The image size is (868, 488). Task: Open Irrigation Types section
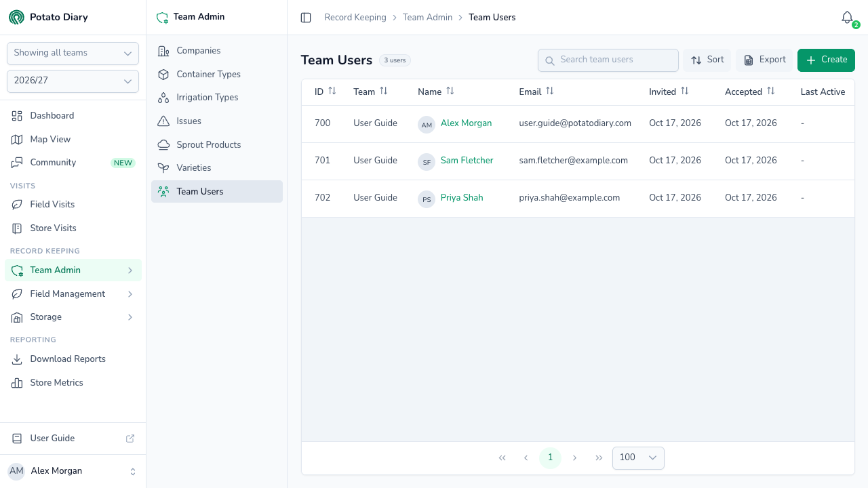click(217, 98)
